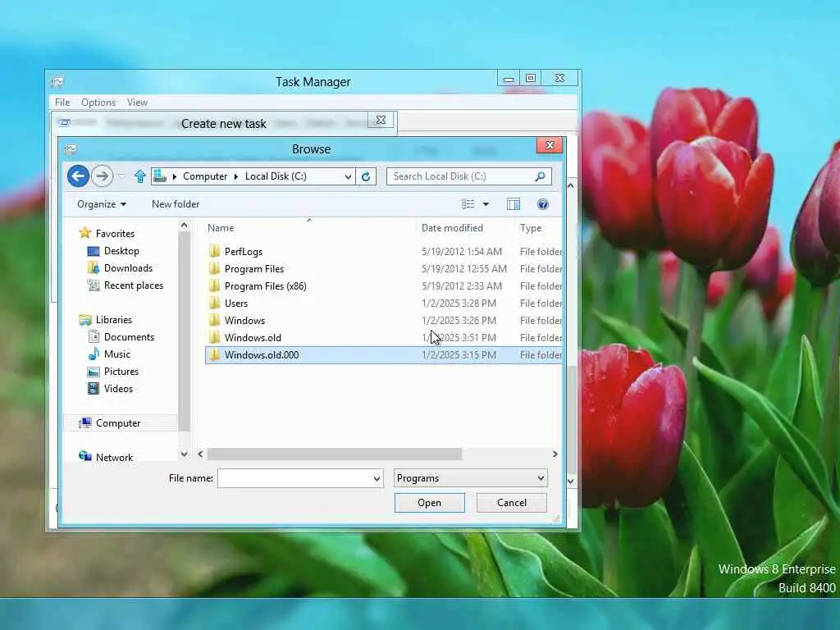Click in the File name input field
Image resolution: width=840 pixels, height=630 pixels.
coord(294,478)
